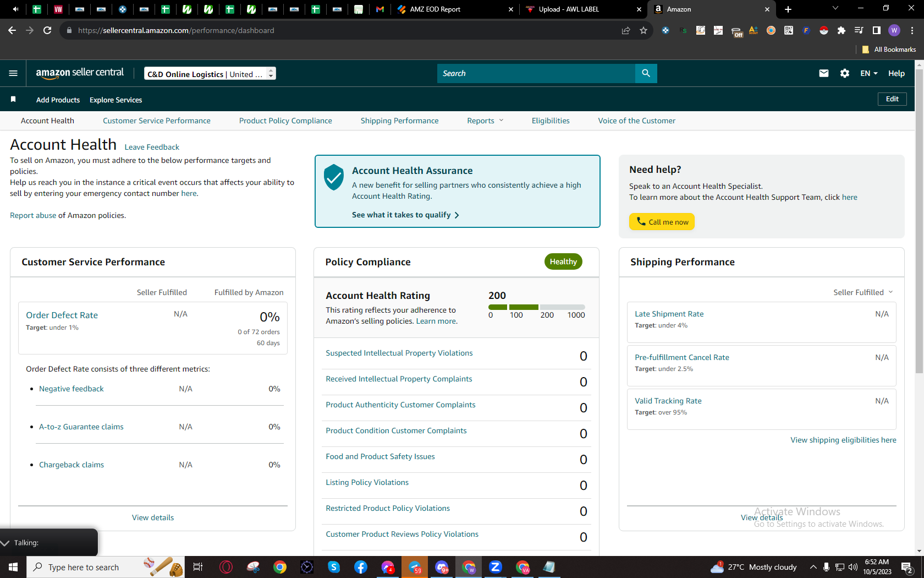Viewport: 924px width, 578px height.
Task: Open the Chrome three-dot menu
Action: click(912, 30)
